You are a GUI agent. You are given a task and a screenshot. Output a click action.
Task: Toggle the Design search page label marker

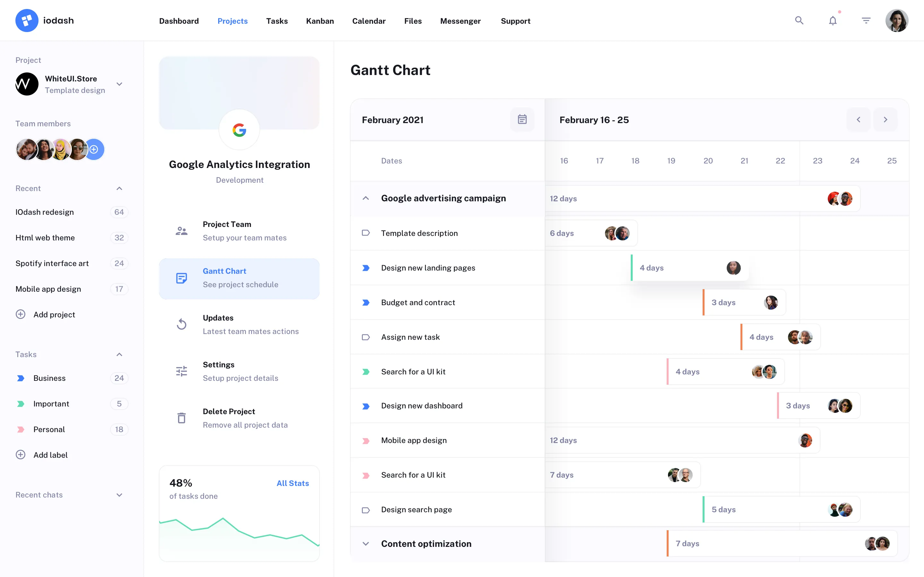pos(365,510)
